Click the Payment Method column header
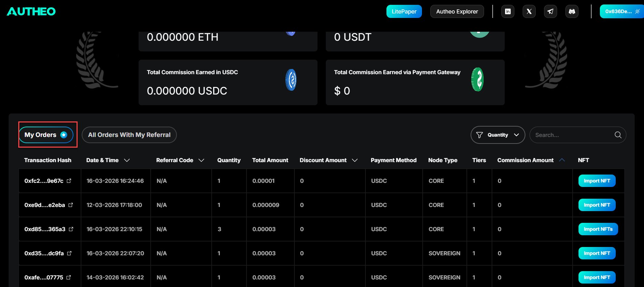Viewport: 644px width, 287px height. click(x=393, y=160)
